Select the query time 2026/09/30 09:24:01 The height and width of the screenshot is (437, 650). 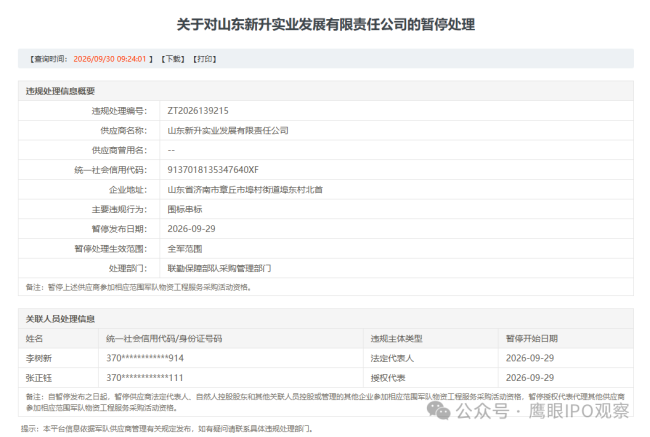coord(110,59)
